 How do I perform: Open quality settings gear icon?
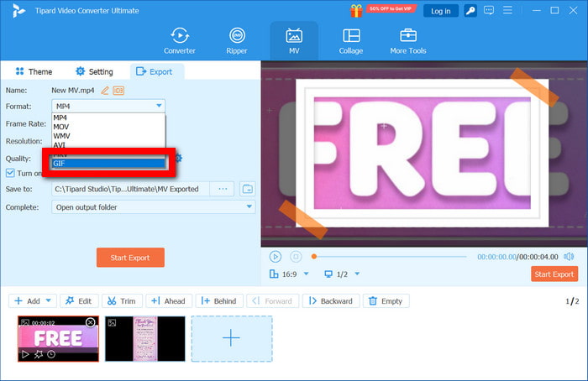[179, 158]
